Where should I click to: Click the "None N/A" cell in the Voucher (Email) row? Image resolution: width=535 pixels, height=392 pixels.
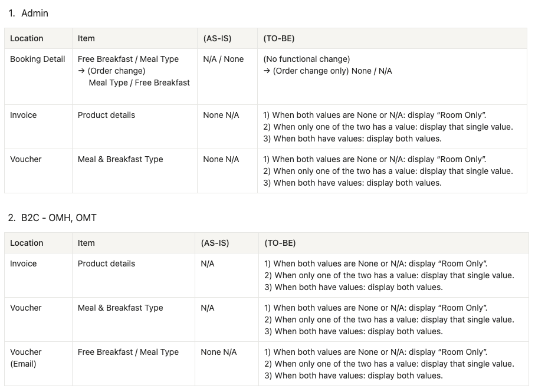point(218,352)
